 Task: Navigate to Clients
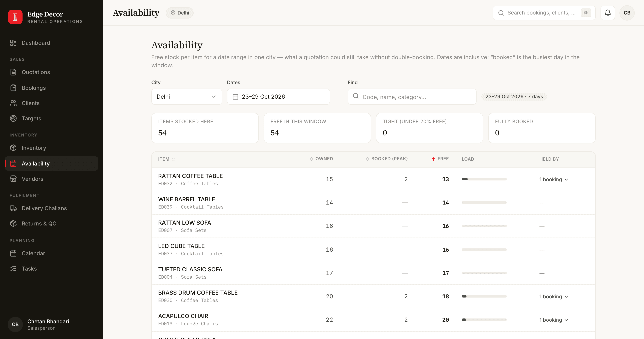pyautogui.click(x=52, y=103)
